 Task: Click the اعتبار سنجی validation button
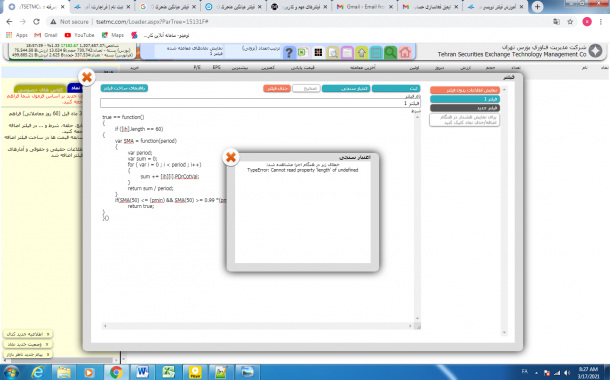tap(346, 89)
